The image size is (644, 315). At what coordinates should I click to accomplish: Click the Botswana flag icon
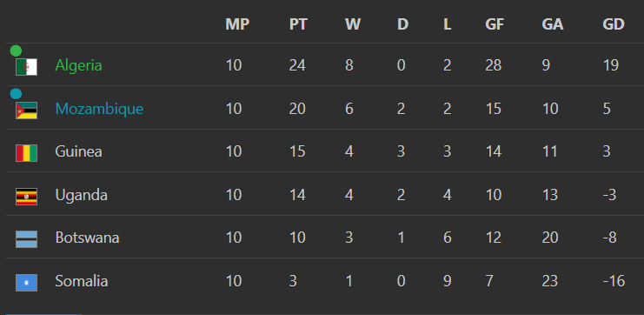coord(26,239)
